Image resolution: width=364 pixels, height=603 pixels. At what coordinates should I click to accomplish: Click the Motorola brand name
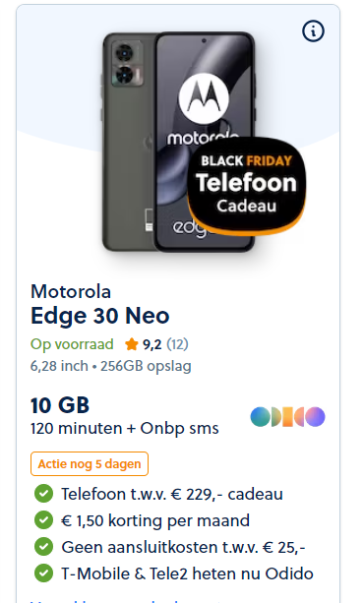[71, 291]
